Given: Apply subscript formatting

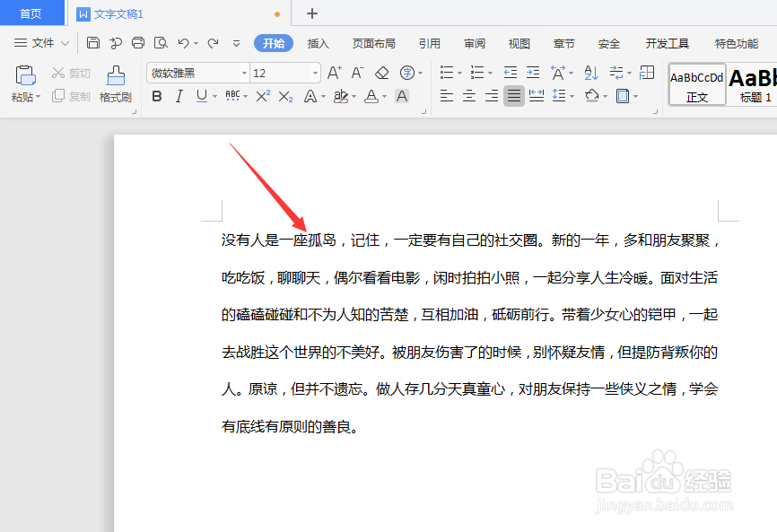Looking at the screenshot, I should coord(286,96).
